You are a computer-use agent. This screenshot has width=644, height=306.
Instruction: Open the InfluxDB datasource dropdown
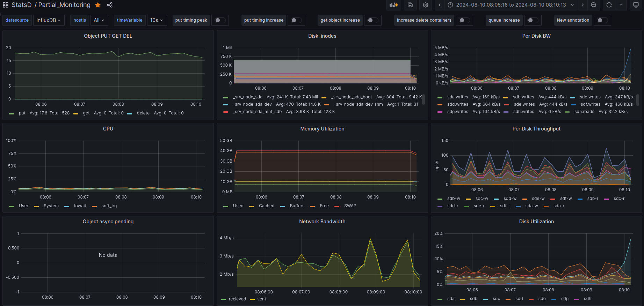48,20
